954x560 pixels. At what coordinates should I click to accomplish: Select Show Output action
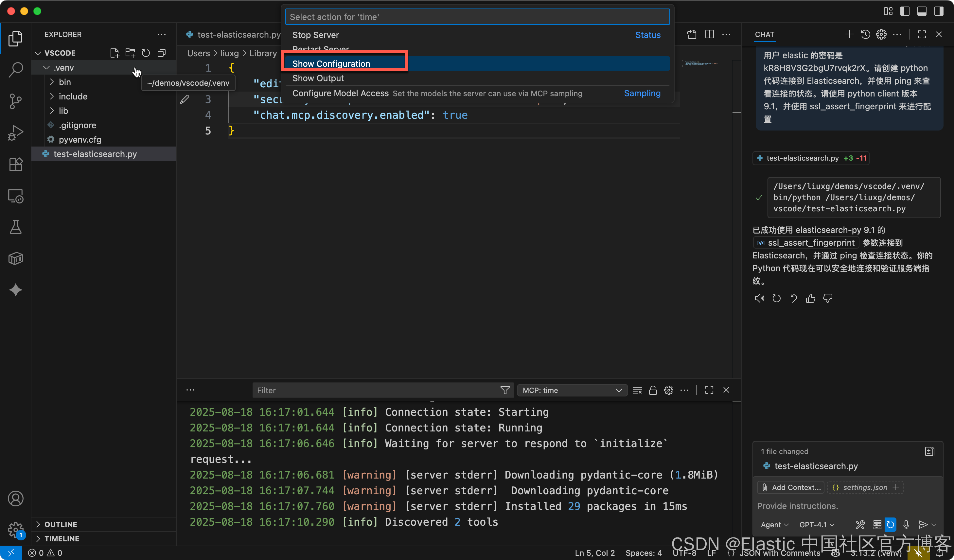(x=477, y=78)
